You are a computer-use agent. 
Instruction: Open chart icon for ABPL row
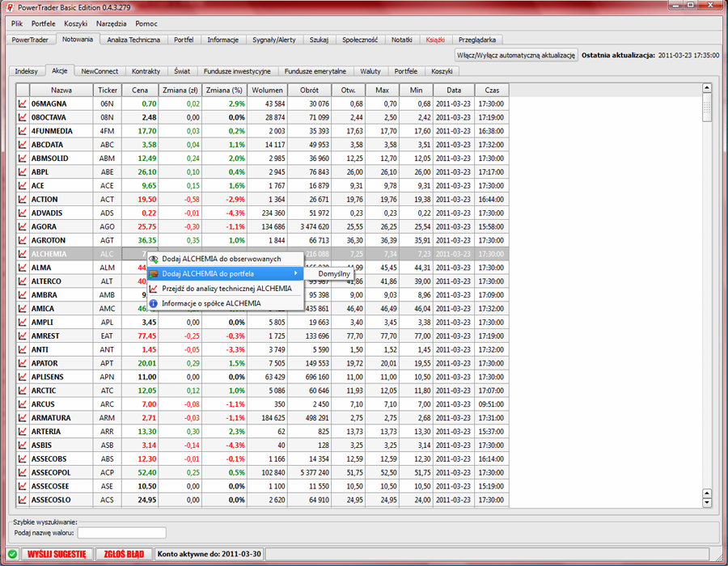click(x=23, y=172)
